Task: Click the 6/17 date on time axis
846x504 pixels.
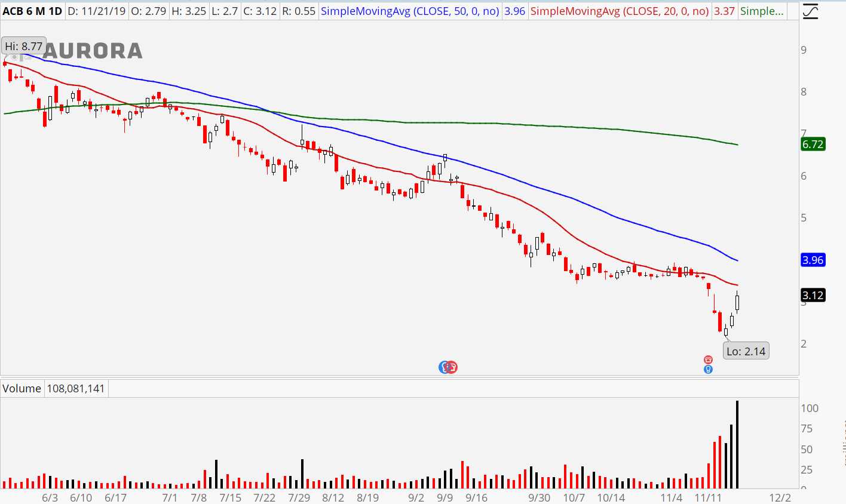Action: [116, 497]
